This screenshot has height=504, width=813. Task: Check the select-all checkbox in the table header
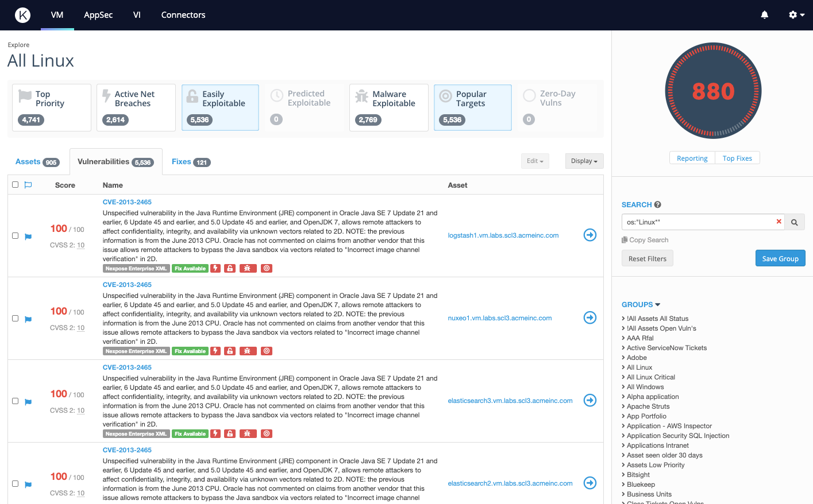pos(15,184)
